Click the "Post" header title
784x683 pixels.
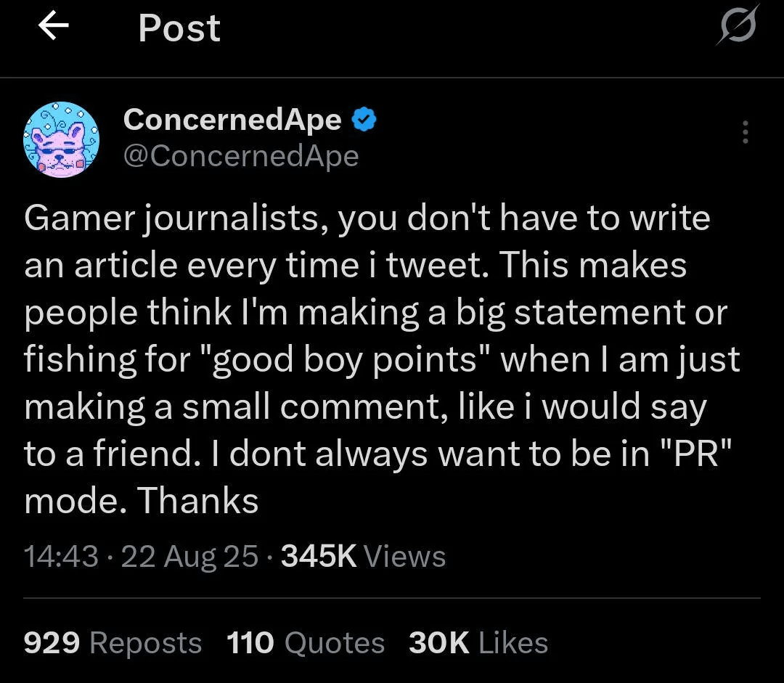179,29
